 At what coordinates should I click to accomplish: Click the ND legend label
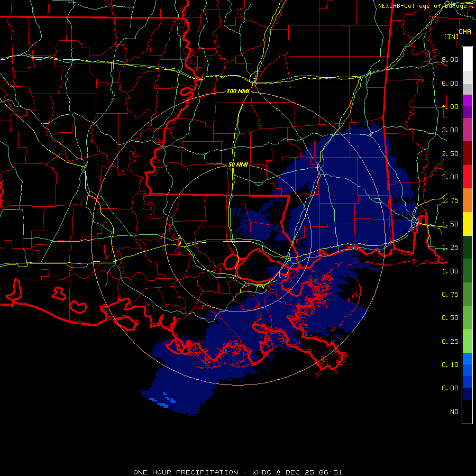point(454,412)
